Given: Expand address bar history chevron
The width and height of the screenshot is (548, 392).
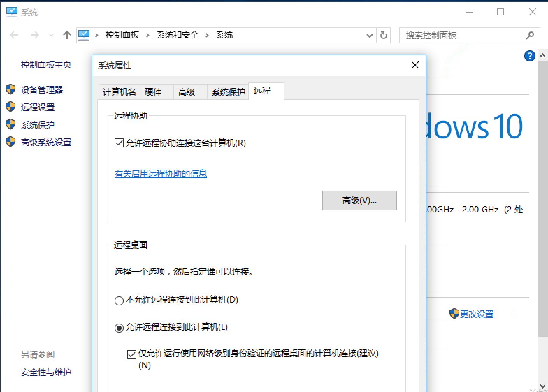Looking at the screenshot, I should point(369,35).
